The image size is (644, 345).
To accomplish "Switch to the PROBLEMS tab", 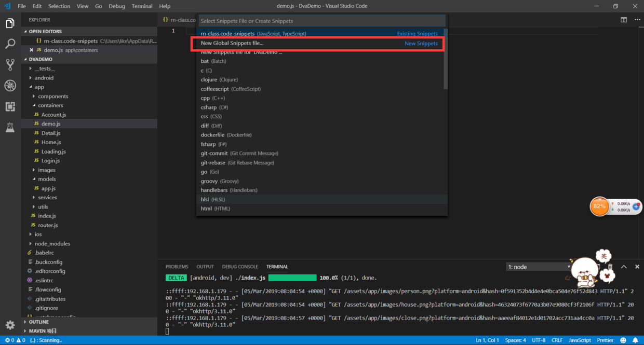I will (177, 267).
